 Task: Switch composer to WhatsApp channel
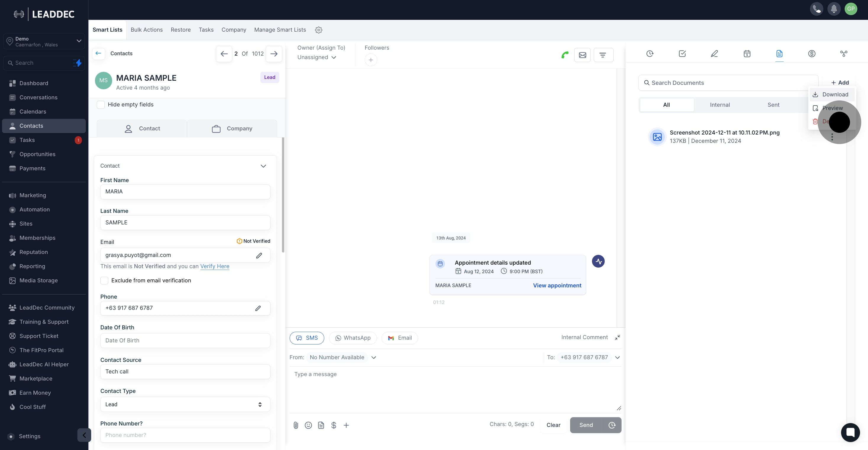[x=353, y=338]
